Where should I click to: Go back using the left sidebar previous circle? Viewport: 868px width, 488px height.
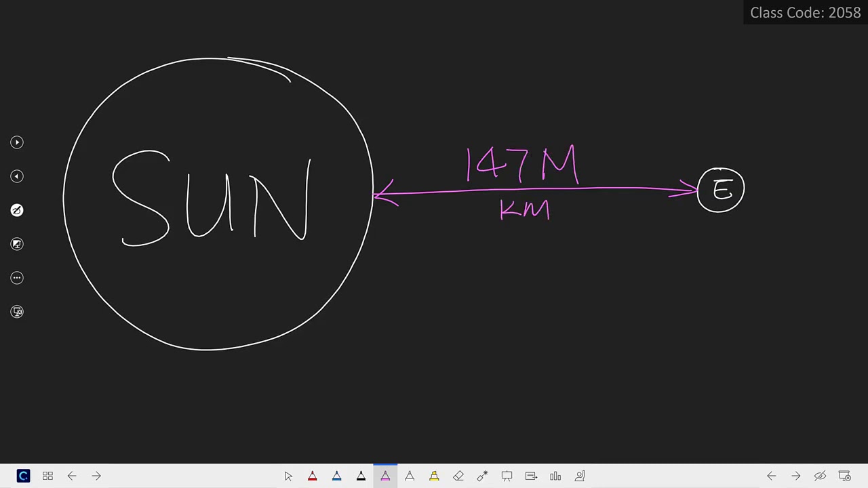17,176
